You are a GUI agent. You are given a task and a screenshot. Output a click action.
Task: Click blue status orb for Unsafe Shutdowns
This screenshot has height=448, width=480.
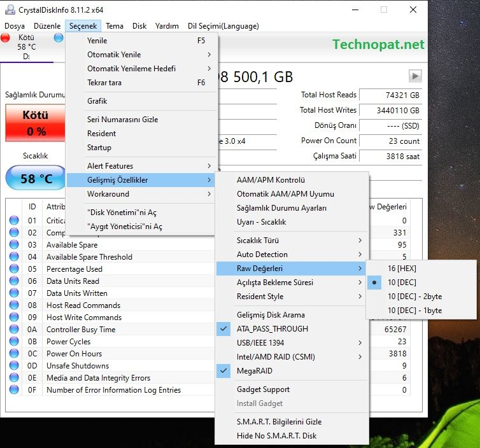point(14,365)
